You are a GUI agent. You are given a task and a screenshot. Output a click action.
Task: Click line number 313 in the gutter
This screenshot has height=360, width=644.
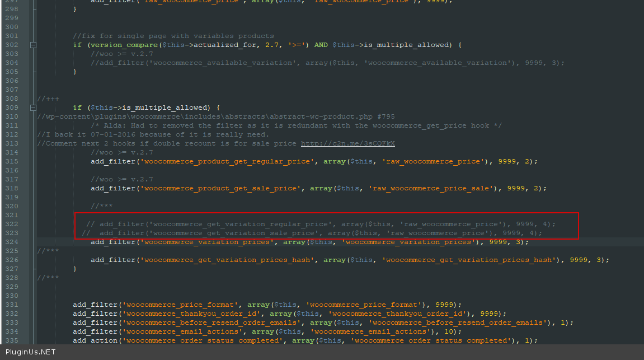12,143
